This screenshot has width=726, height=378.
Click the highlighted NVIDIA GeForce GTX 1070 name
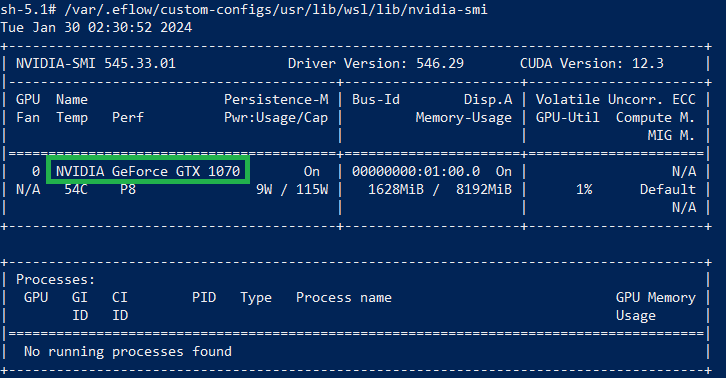pos(148,171)
